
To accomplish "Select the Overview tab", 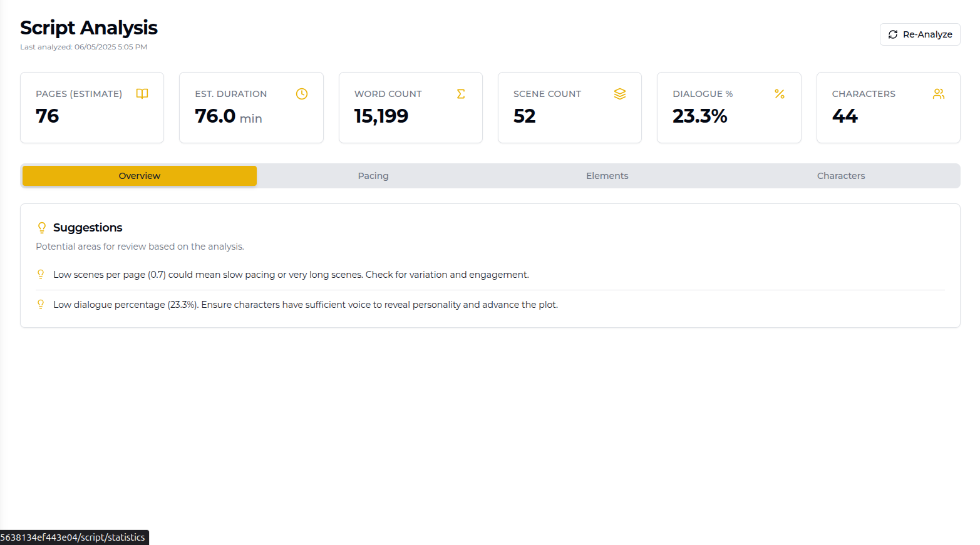I will [x=140, y=176].
